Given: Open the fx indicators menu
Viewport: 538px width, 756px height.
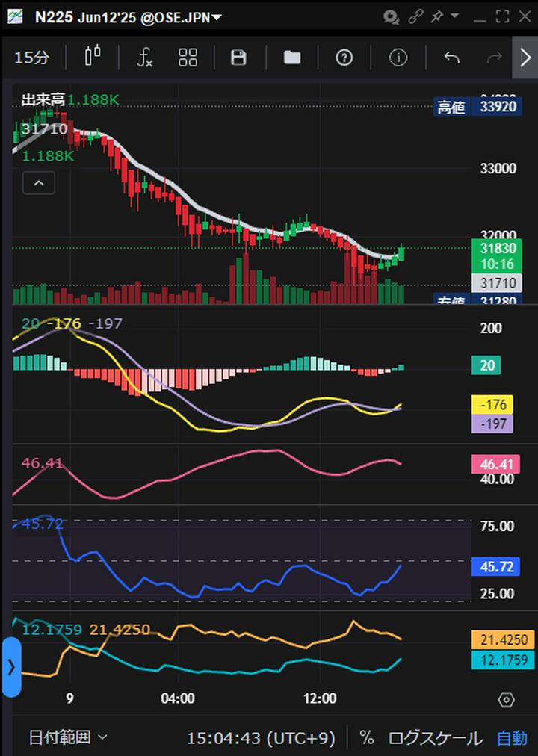Looking at the screenshot, I should click(x=145, y=58).
